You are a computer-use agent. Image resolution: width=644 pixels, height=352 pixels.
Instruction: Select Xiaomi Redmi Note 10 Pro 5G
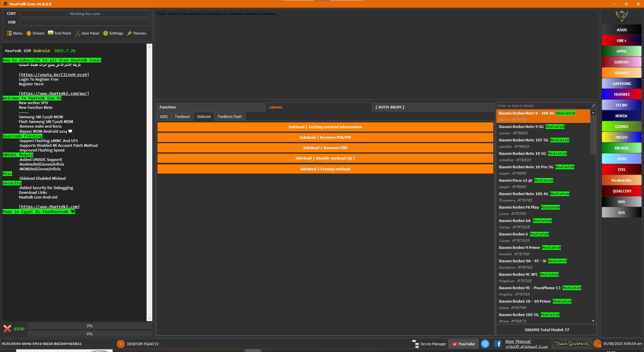pos(543,170)
